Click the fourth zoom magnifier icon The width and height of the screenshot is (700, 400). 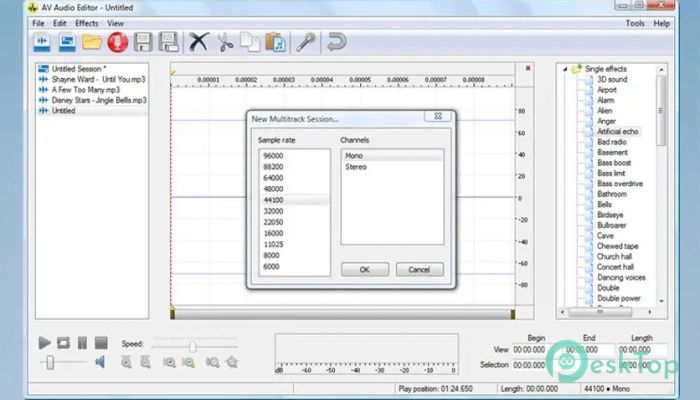[x=188, y=362]
